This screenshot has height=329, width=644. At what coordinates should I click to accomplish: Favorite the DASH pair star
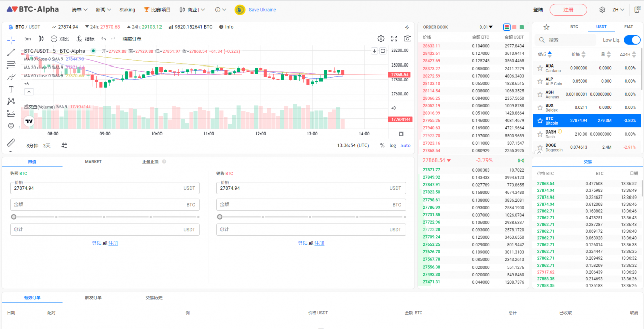(540, 134)
